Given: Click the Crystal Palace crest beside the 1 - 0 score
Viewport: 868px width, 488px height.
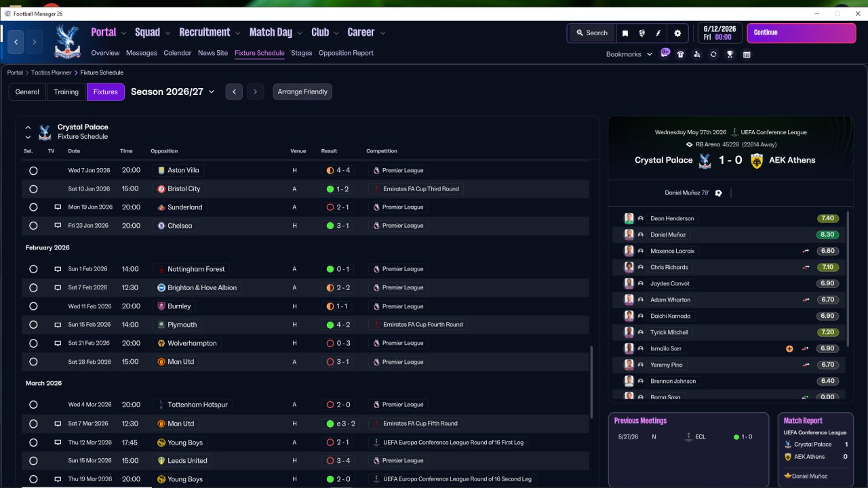Looking at the screenshot, I should [705, 161].
